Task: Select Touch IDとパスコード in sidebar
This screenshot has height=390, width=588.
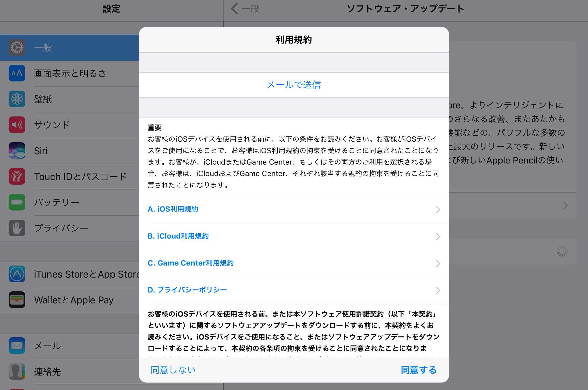Action: (69, 177)
